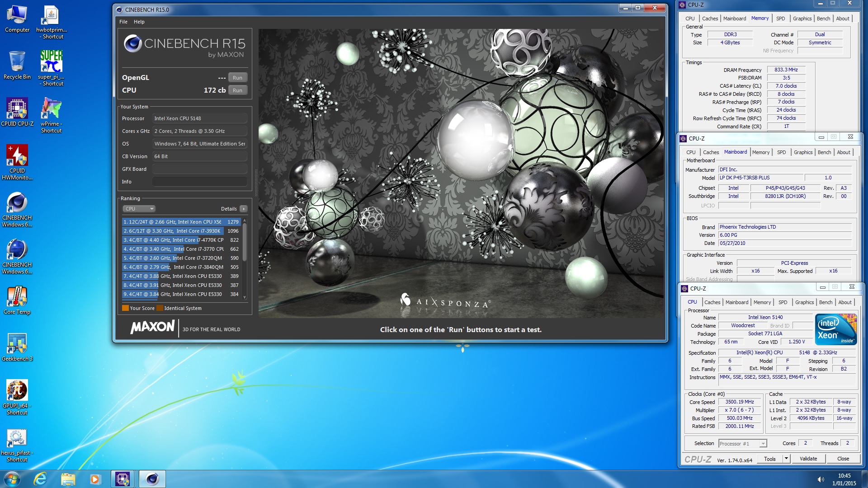868x488 pixels.
Task: Open Windows Explorer from the taskbar
Action: (68, 479)
